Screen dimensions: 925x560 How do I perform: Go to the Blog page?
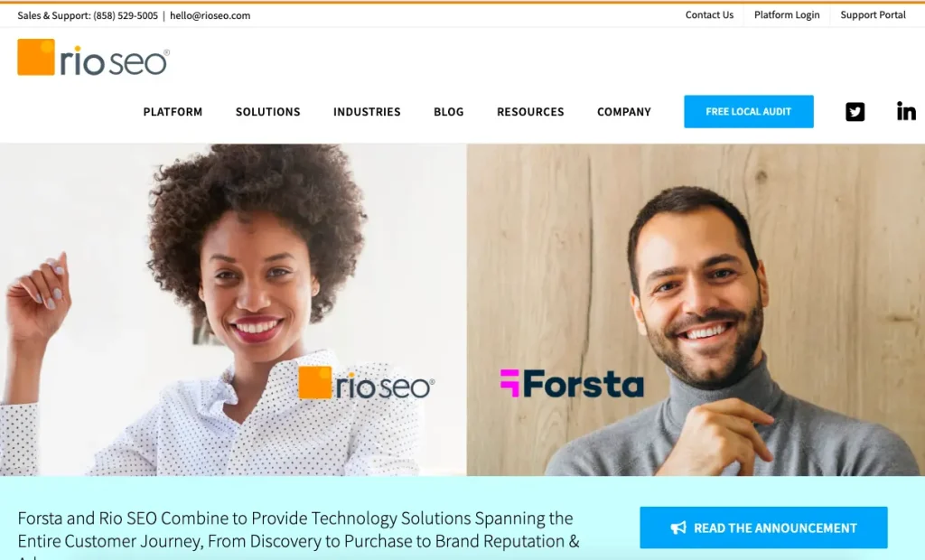click(x=449, y=111)
